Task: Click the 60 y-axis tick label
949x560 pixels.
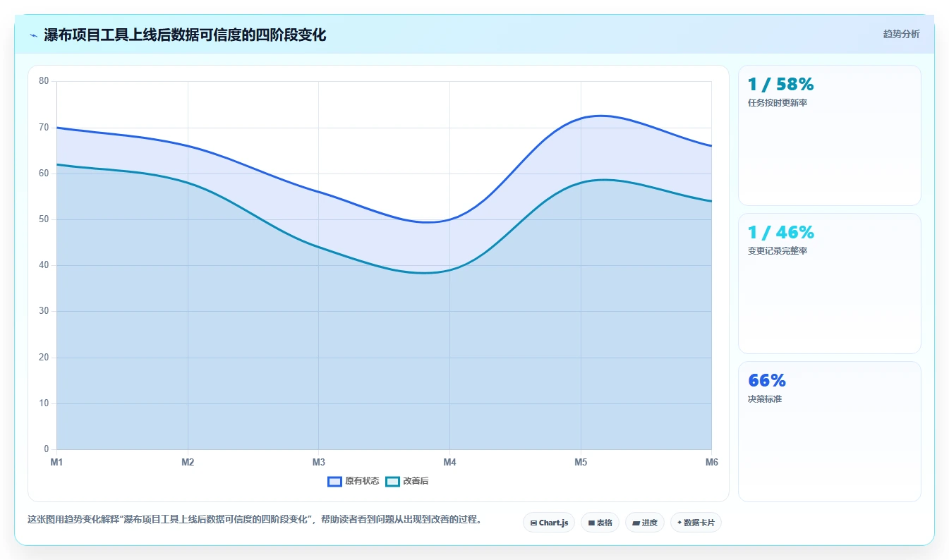Action: click(x=44, y=174)
